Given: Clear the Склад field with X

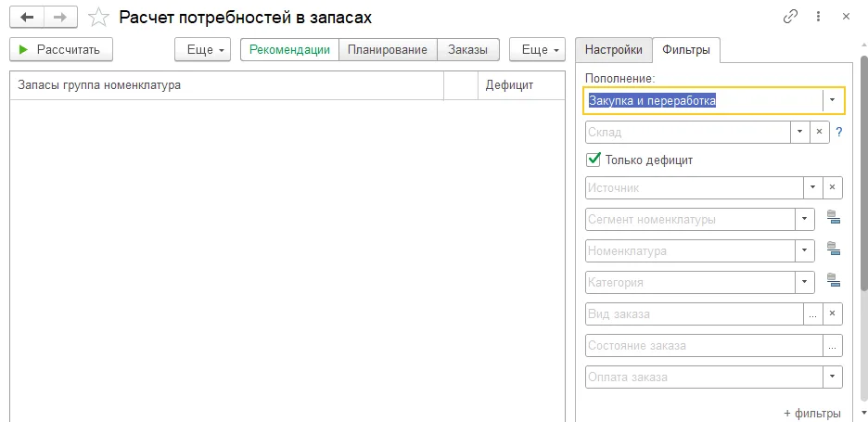Looking at the screenshot, I should (820, 133).
